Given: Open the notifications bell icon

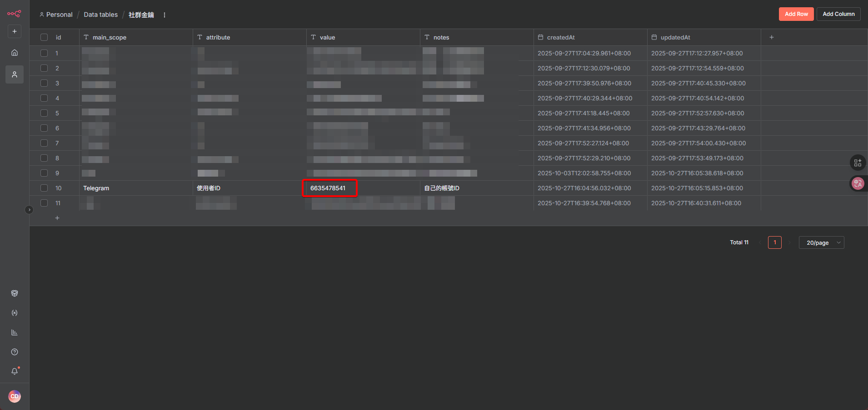Looking at the screenshot, I should click(x=15, y=371).
